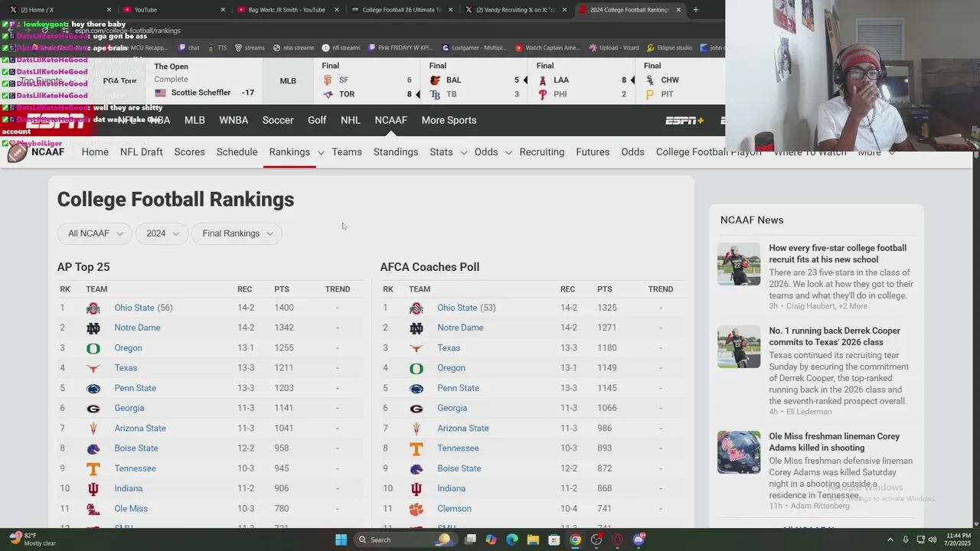
Task: Open the More Sports menu item
Action: click(449, 120)
